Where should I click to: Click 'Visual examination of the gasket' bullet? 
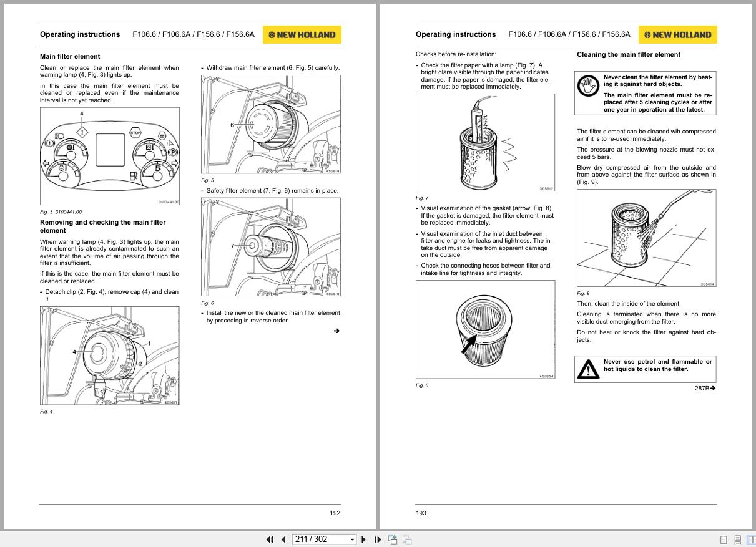point(485,215)
